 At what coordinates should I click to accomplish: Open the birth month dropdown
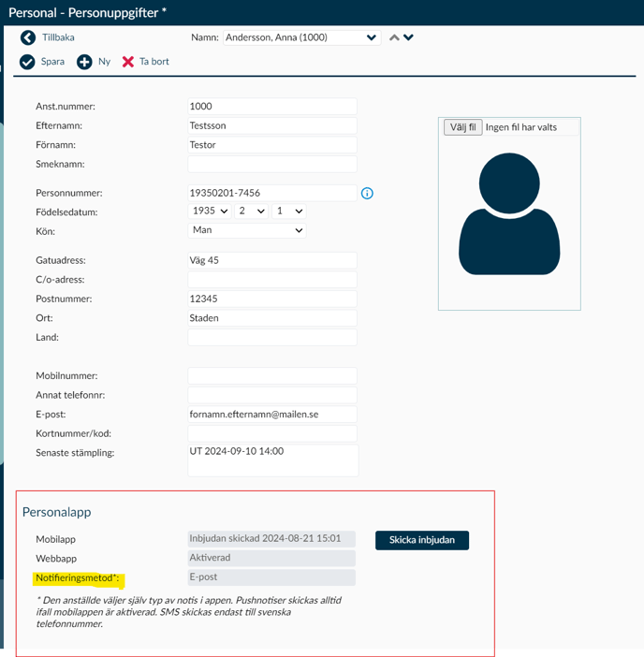pos(252,212)
